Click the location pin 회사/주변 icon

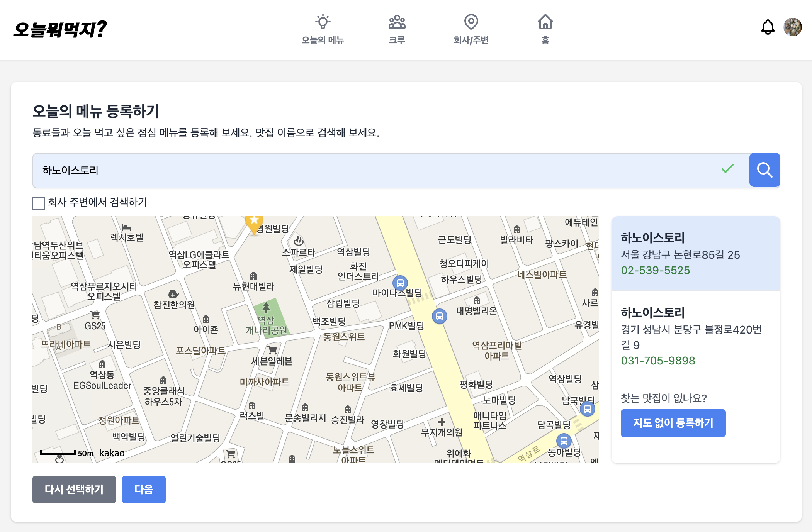tap(471, 22)
